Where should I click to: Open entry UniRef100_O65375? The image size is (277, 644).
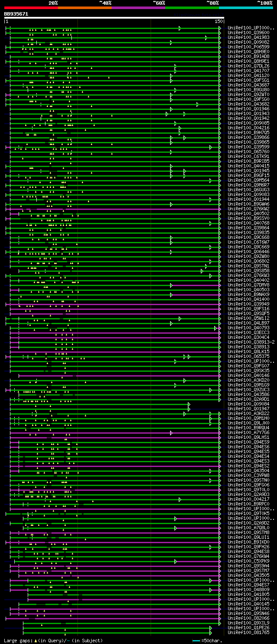click(248, 357)
